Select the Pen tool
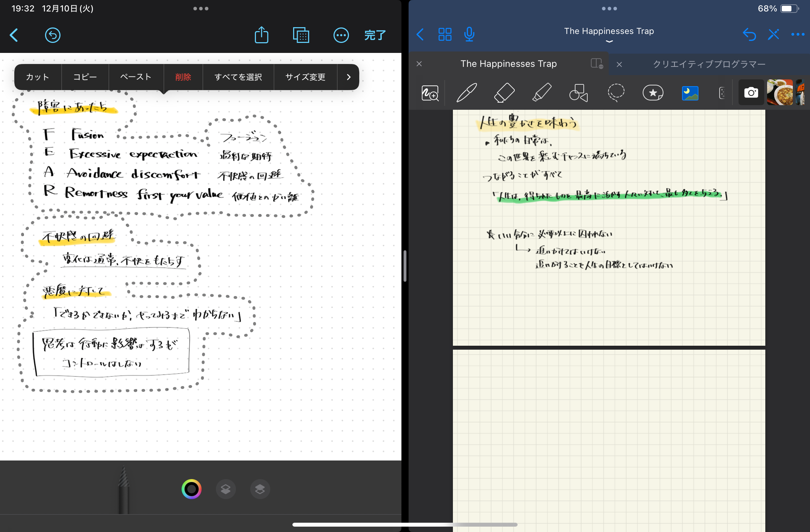 point(467,93)
